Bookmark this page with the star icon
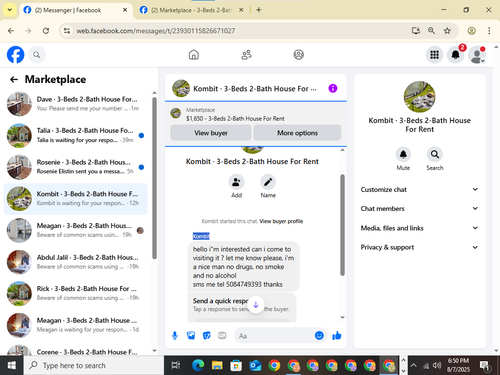 click(447, 31)
